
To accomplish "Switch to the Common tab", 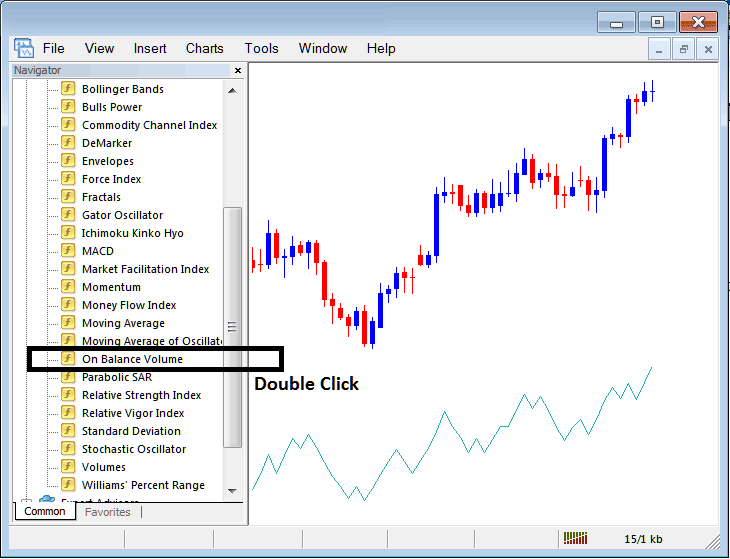I will pos(45,511).
